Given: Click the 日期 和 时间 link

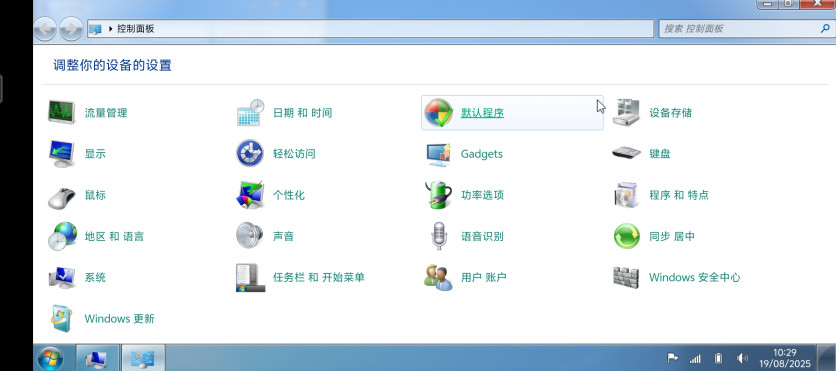Looking at the screenshot, I should [x=302, y=113].
